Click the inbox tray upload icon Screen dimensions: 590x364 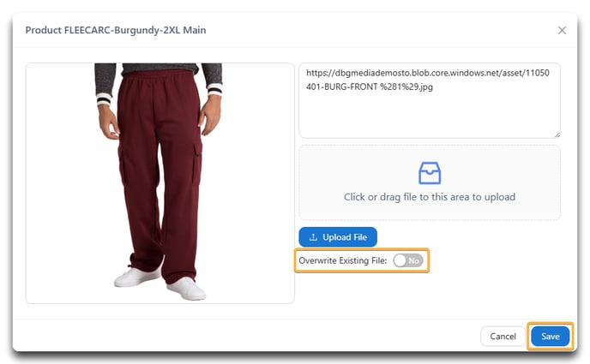tap(430, 173)
